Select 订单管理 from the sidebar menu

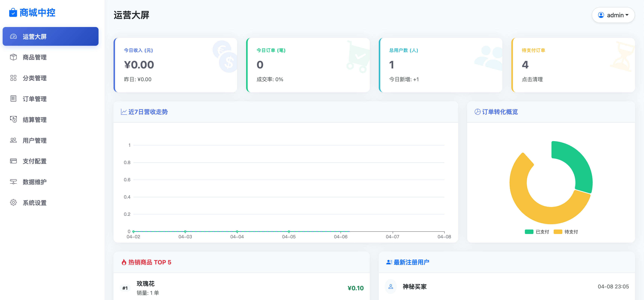coord(34,99)
